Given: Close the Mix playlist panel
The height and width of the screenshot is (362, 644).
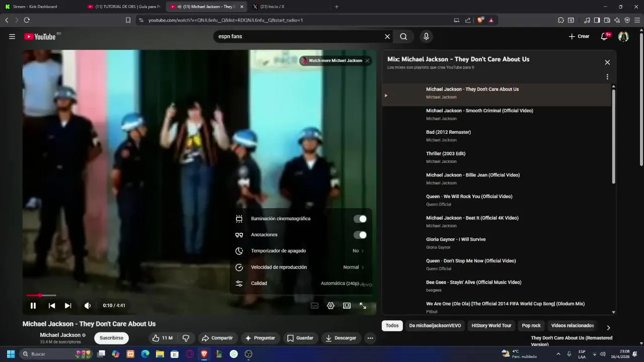Looking at the screenshot, I should (607, 62).
